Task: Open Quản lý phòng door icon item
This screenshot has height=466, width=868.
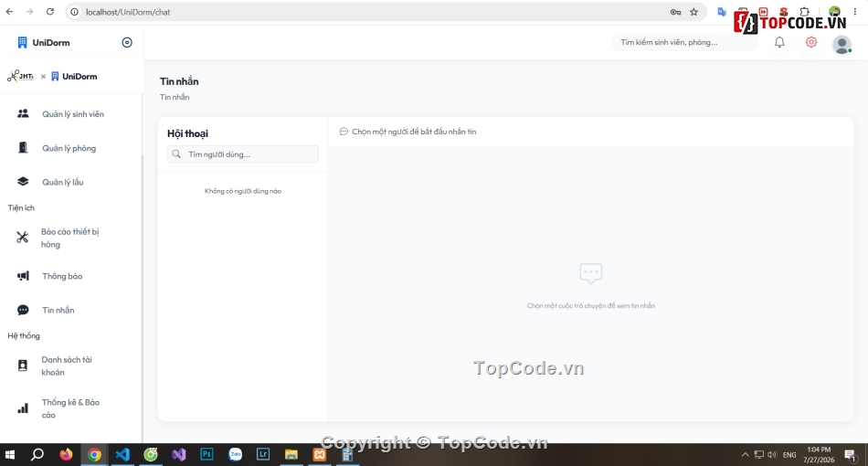Action: (23, 148)
